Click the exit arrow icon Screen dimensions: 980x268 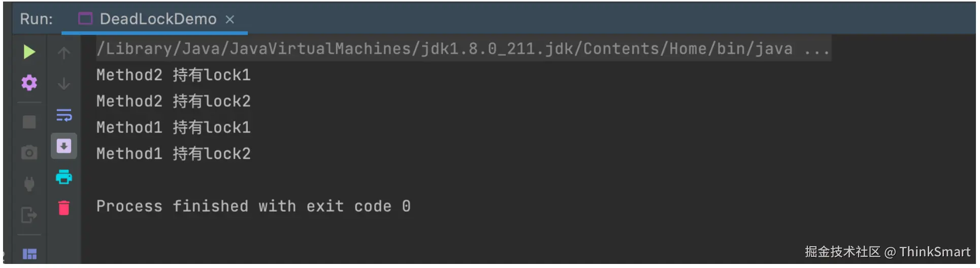29,215
